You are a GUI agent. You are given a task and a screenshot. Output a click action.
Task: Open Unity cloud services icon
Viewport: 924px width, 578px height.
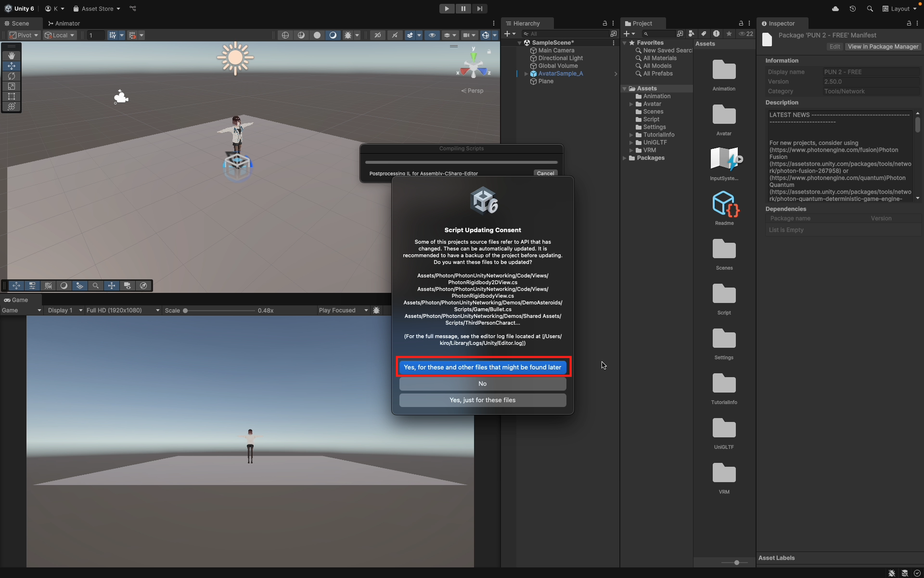coord(835,9)
